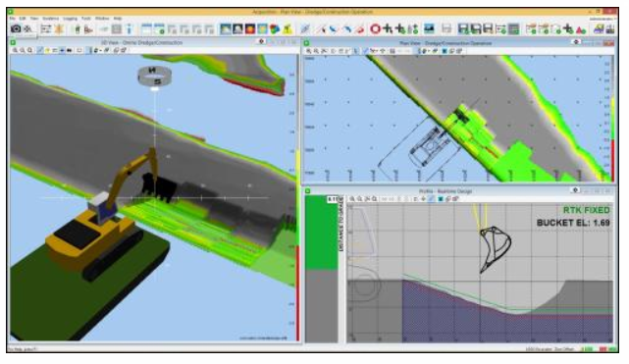Click the orange sun color-map icon
This screenshot has height=364, width=629.
[x=250, y=28]
